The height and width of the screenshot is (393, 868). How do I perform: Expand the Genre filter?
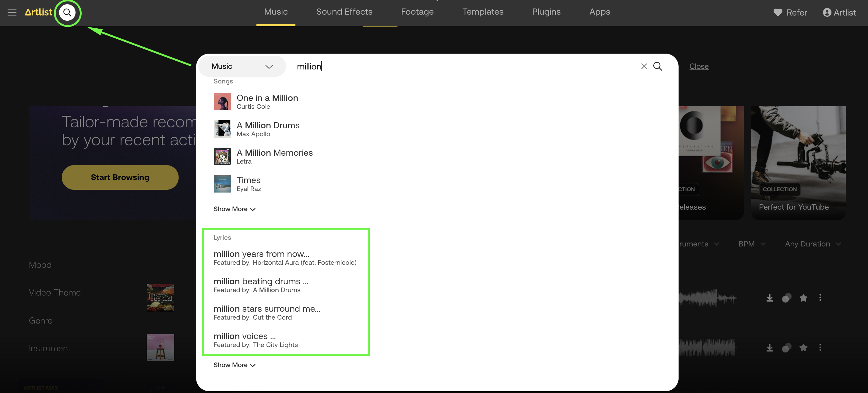coord(41,320)
